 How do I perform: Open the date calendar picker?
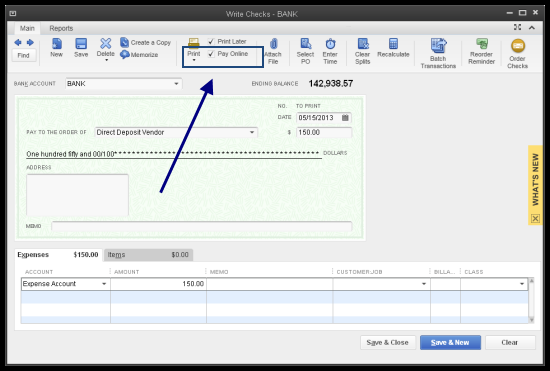tap(345, 118)
